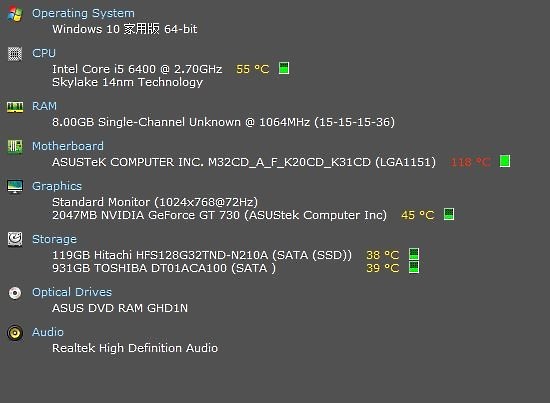The width and height of the screenshot is (550, 403).
Task: Click the green CPU temperature indicator
Action: (284, 68)
